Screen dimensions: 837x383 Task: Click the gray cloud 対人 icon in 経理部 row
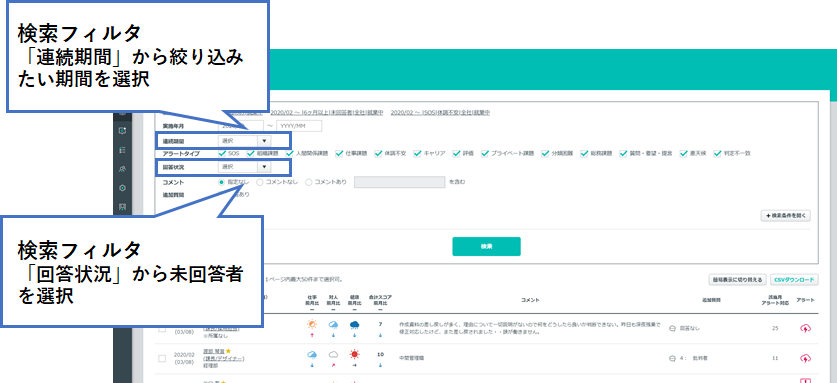(333, 354)
